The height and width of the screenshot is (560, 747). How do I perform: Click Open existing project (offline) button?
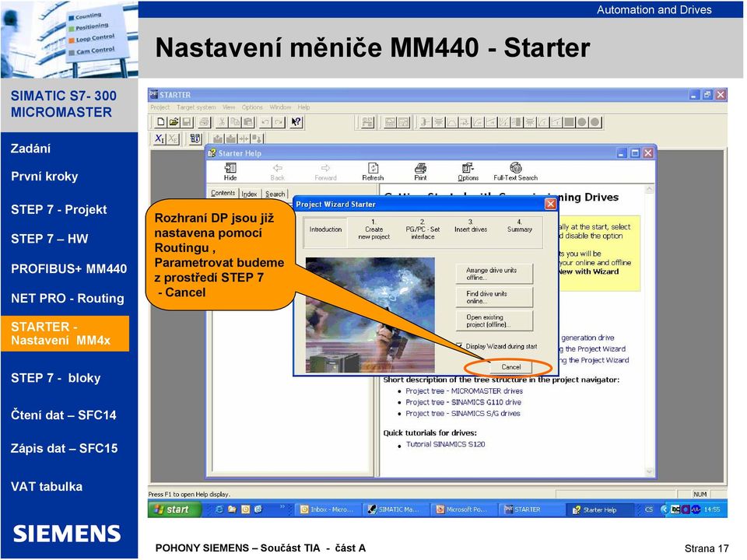(494, 320)
